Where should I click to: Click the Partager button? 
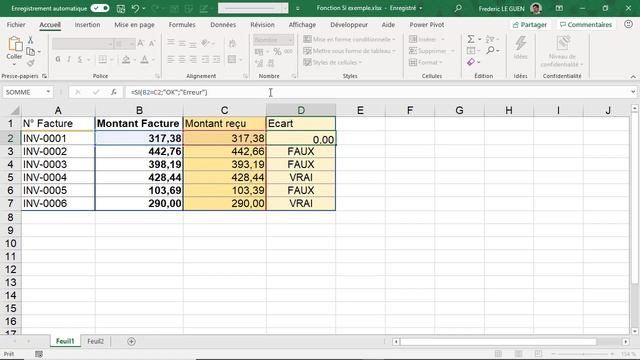529,24
